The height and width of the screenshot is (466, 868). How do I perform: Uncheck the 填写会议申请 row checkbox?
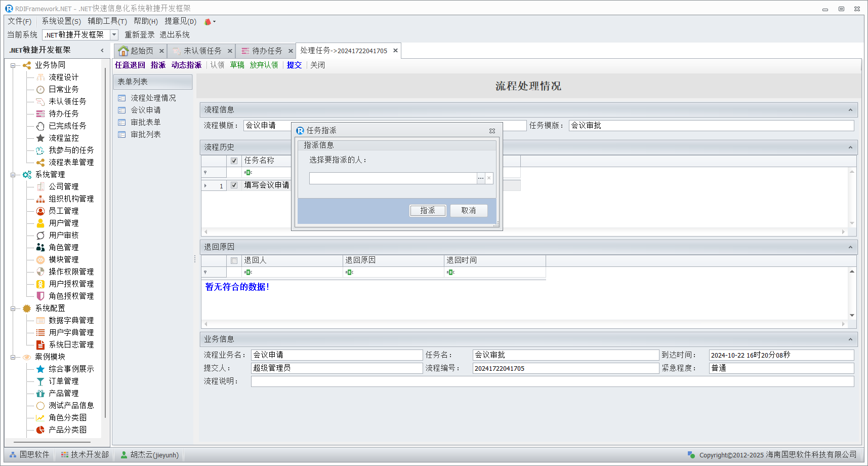234,185
